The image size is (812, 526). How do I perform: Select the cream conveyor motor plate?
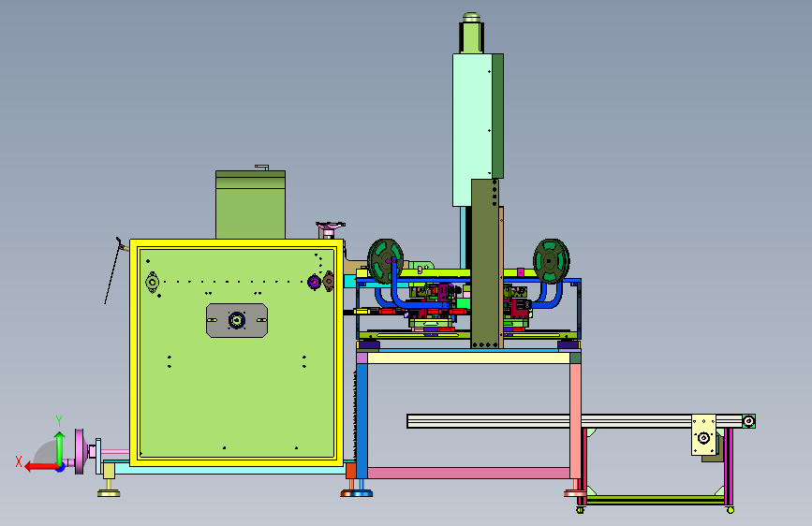(x=703, y=435)
